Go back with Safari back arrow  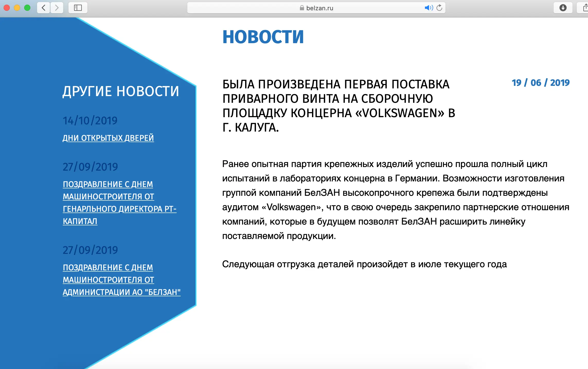click(x=44, y=8)
